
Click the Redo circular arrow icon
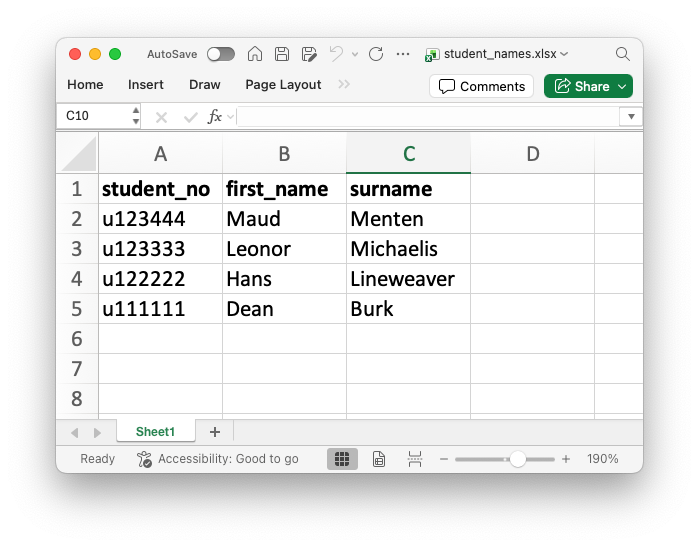click(376, 54)
